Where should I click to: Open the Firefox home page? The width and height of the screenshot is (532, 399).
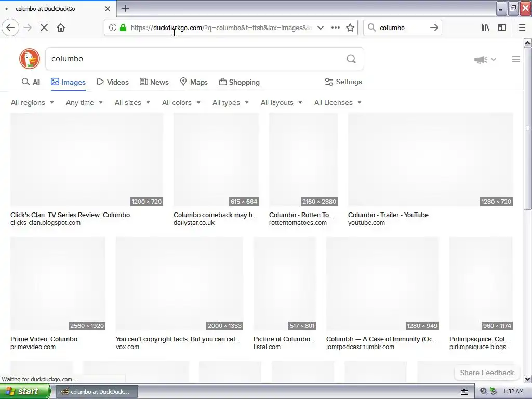61,28
